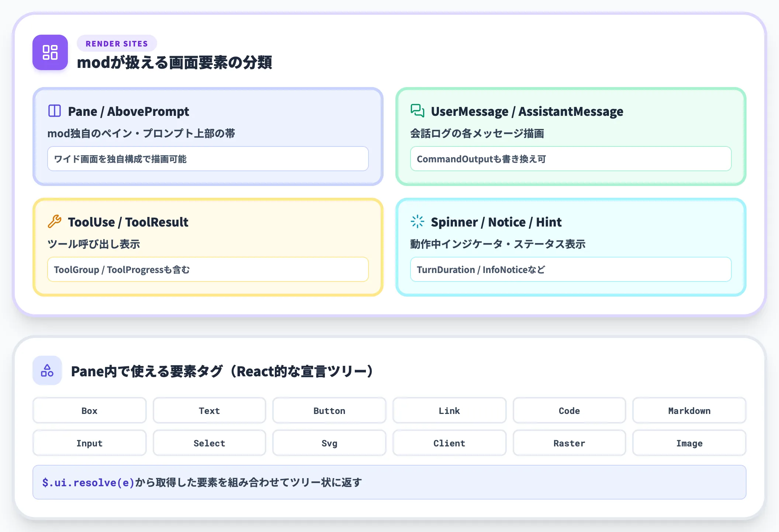The image size is (779, 532).
Task: Click the Svg tag
Action: pos(329,443)
